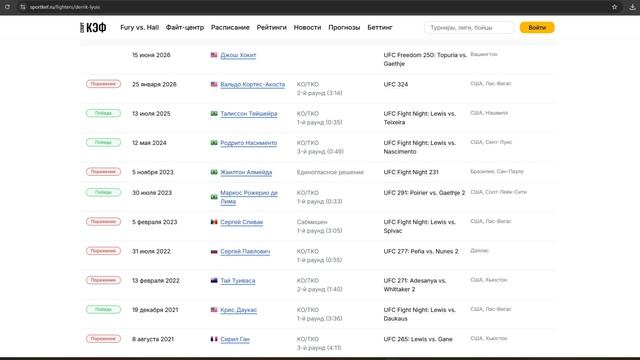
Task: Open fighter link Сирил Ган
Action: pyautogui.click(x=235, y=339)
